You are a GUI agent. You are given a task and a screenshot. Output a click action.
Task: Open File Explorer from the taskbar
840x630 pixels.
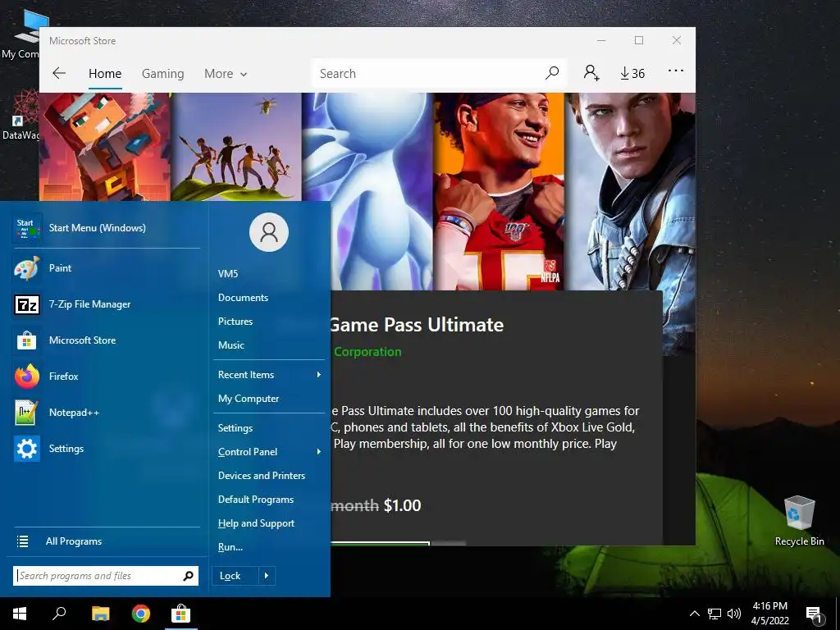pos(100,614)
